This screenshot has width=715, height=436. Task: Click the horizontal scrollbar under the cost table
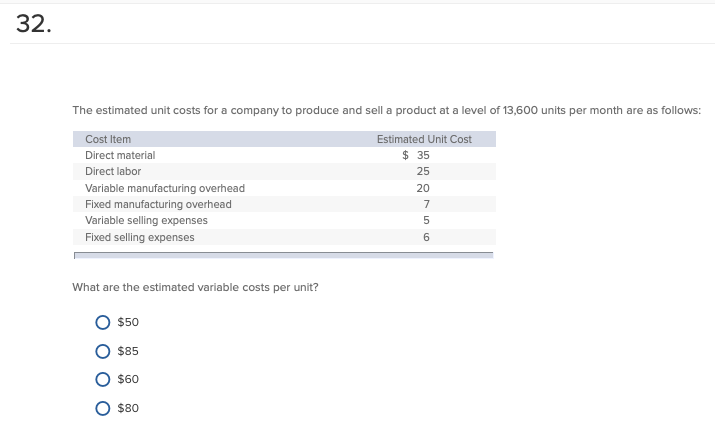point(284,255)
